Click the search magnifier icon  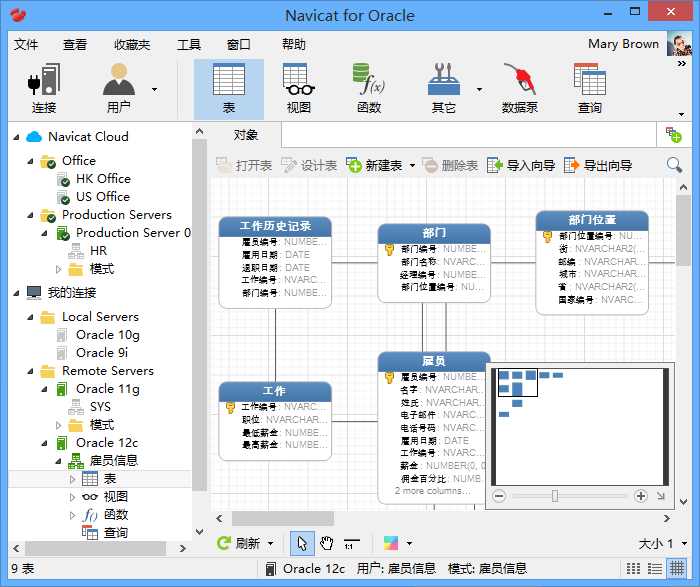674,165
